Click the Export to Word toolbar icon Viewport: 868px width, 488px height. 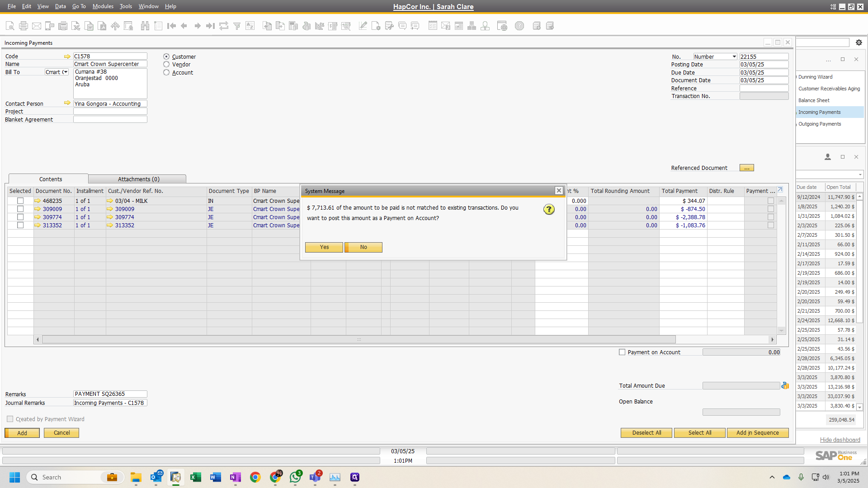pos(90,26)
